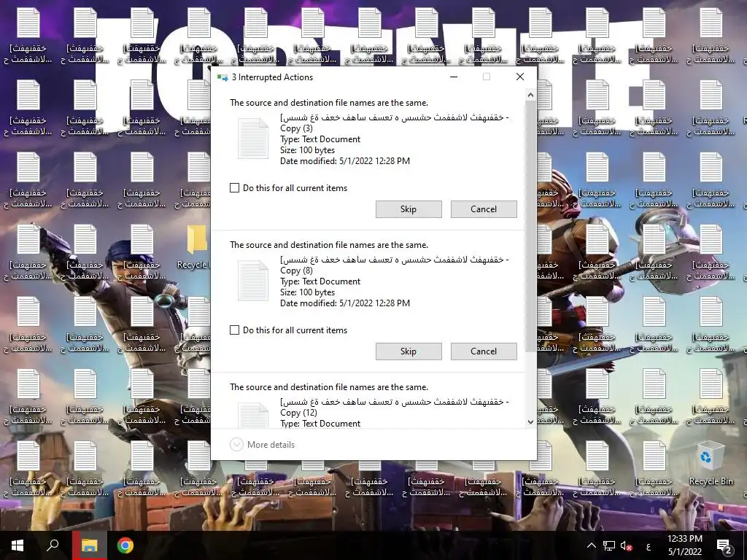Image resolution: width=747 pixels, height=560 pixels.
Task: Click the dialog scrollbar down arrow
Action: 530,422
